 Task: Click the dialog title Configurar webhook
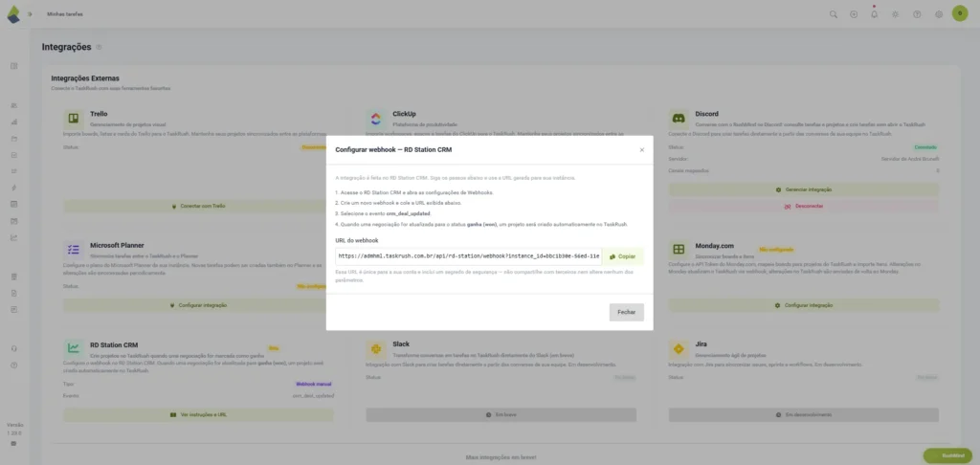point(393,150)
